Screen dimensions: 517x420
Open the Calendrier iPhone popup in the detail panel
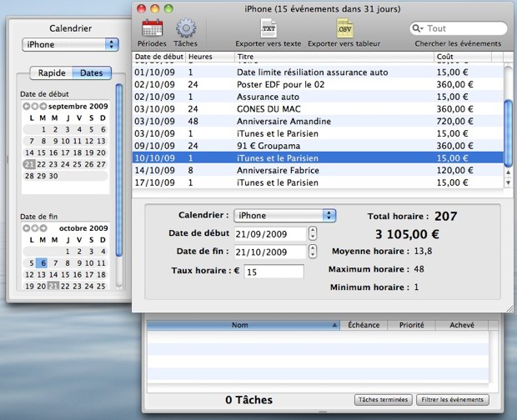284,216
